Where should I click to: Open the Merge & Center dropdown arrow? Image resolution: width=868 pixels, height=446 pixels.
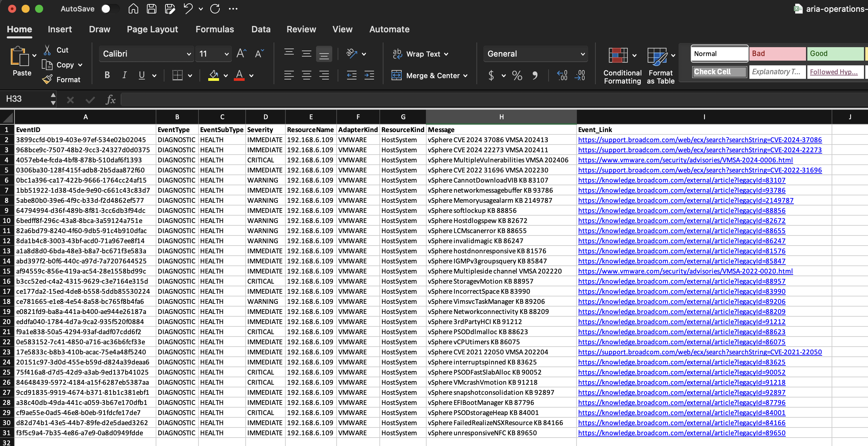[466, 76]
